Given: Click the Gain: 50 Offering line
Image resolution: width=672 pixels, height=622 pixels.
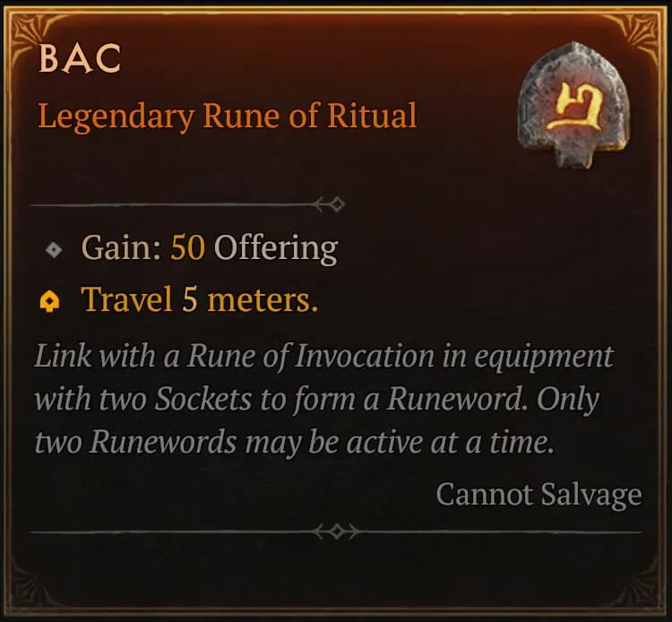Looking at the screenshot, I should [209, 248].
